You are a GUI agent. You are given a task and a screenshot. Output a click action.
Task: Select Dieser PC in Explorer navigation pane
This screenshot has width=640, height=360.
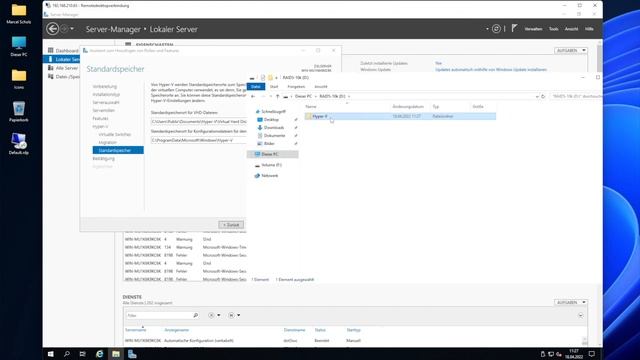pyautogui.click(x=273, y=154)
